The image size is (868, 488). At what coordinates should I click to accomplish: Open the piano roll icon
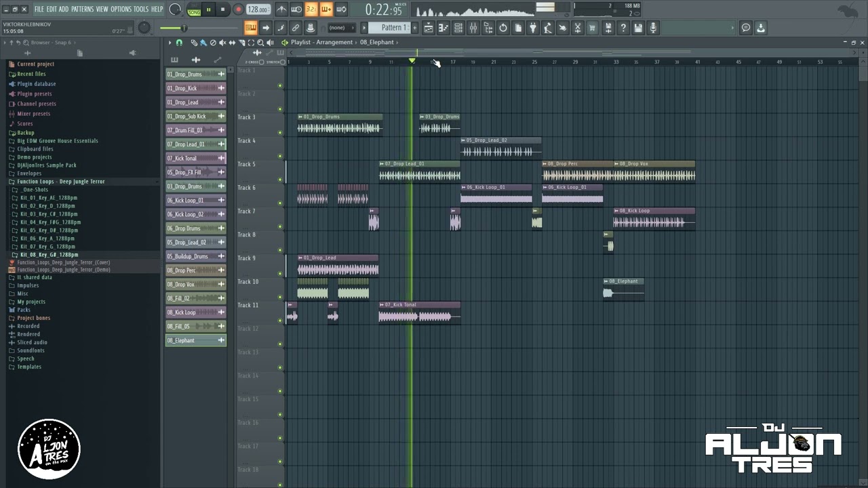pyautogui.click(x=443, y=28)
